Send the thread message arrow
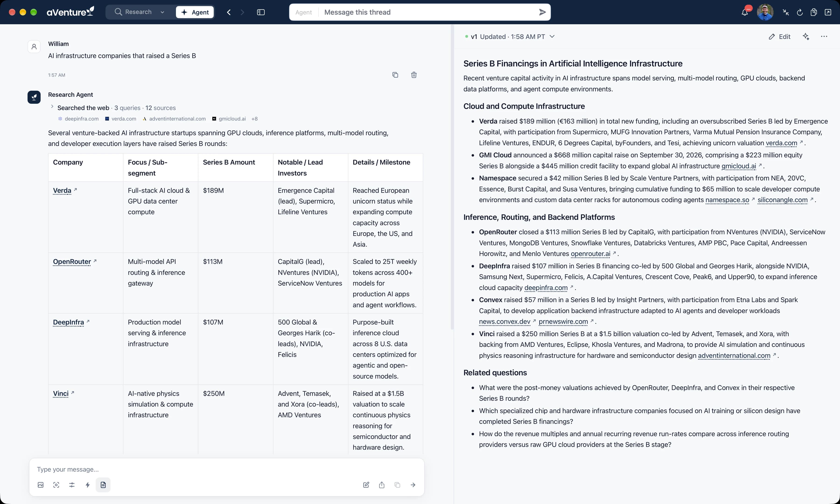The height and width of the screenshot is (504, 840). pyautogui.click(x=542, y=12)
